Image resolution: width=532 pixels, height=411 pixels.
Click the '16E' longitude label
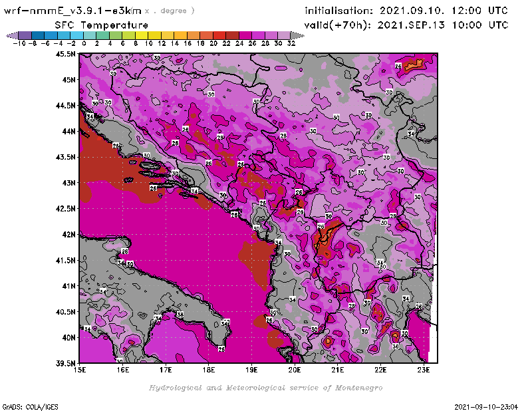[x=123, y=370]
